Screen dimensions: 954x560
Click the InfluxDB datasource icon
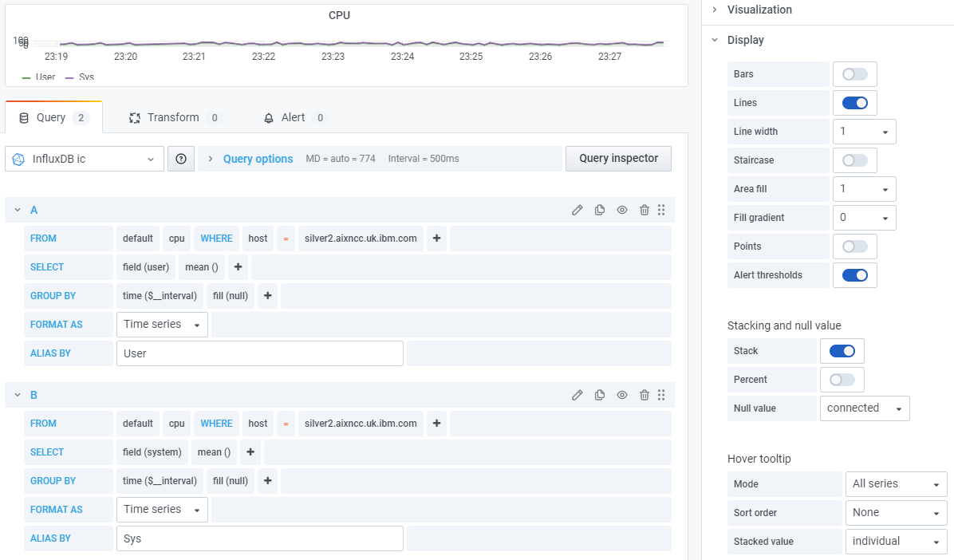[18, 158]
